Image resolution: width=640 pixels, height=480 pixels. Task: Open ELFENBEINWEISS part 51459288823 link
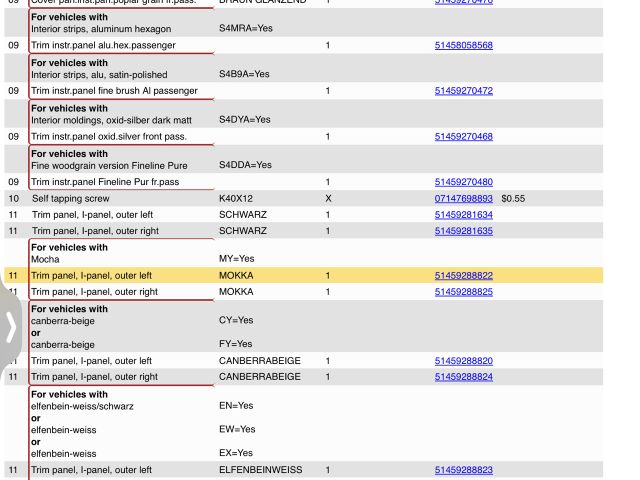463,470
